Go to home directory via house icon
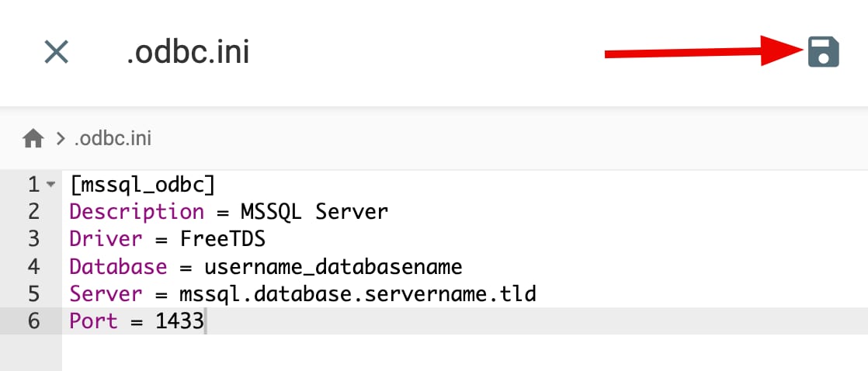868x371 pixels. click(33, 139)
